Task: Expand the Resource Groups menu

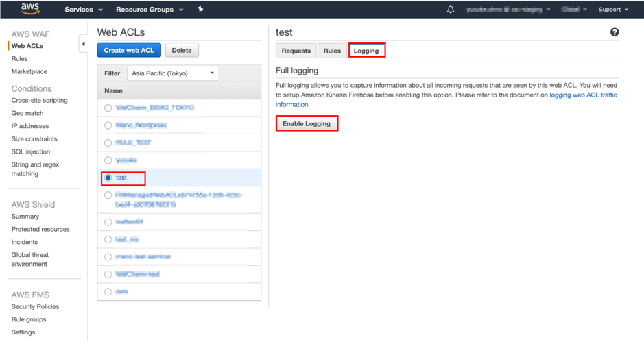Action: click(150, 10)
